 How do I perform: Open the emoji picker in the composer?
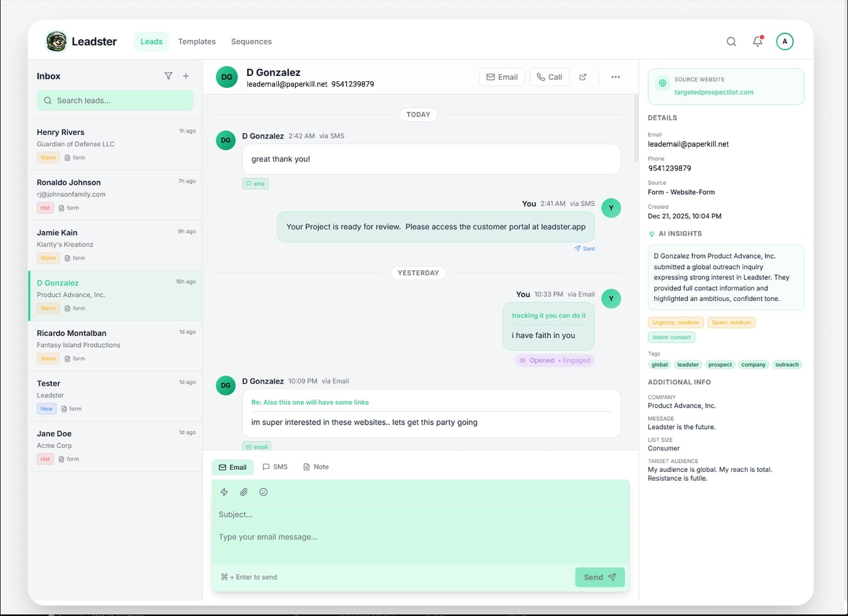pyautogui.click(x=263, y=492)
